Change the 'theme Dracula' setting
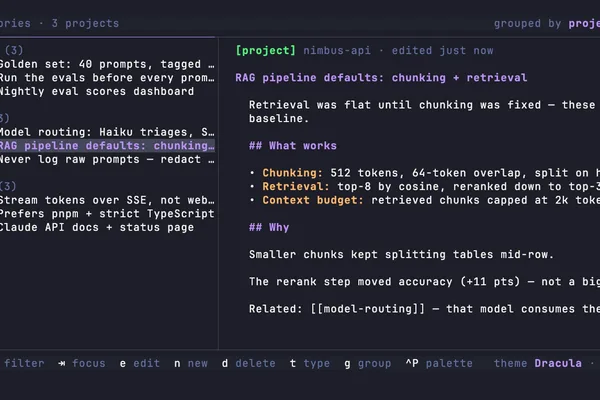Viewport: 600px width, 400px height. pos(538,363)
